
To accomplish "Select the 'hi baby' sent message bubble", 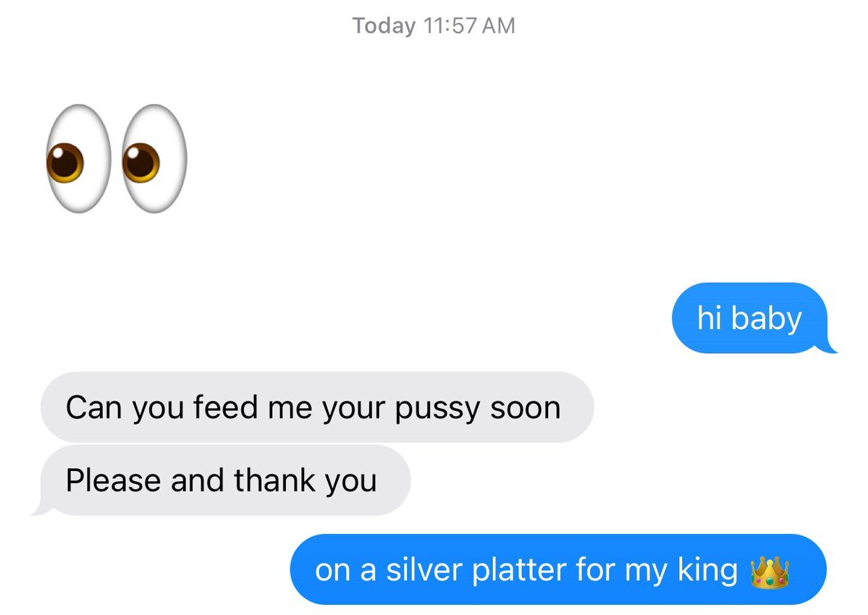I will [750, 318].
